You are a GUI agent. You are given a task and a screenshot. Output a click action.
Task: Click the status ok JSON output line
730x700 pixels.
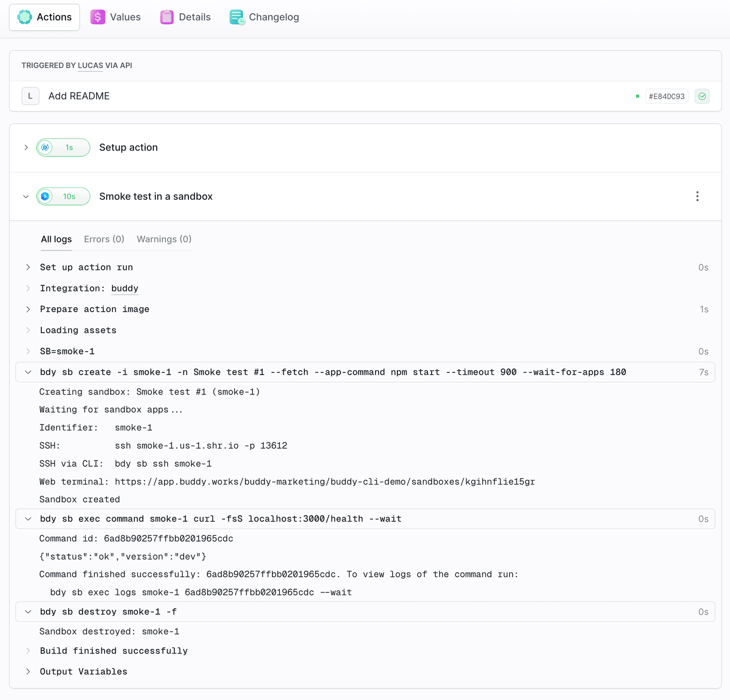click(123, 557)
